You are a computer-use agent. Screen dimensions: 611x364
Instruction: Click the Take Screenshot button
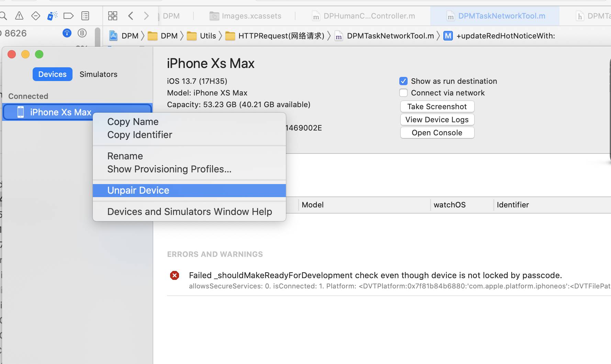click(437, 106)
